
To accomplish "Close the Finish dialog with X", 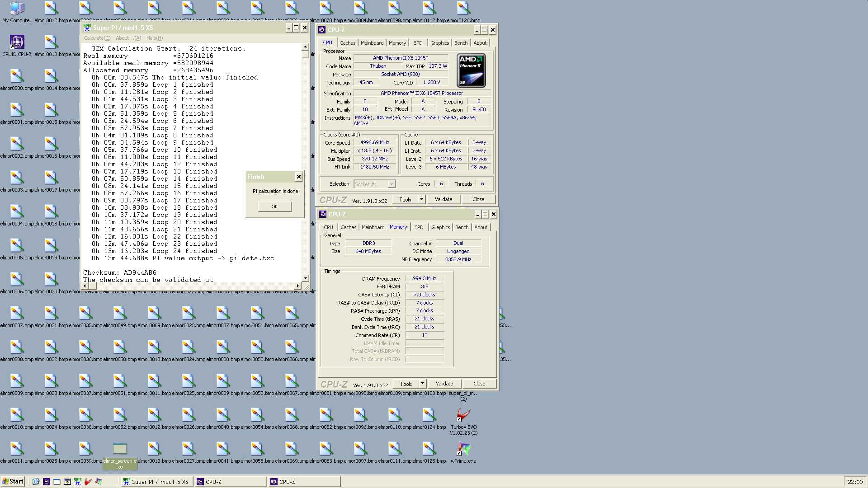I will (298, 177).
